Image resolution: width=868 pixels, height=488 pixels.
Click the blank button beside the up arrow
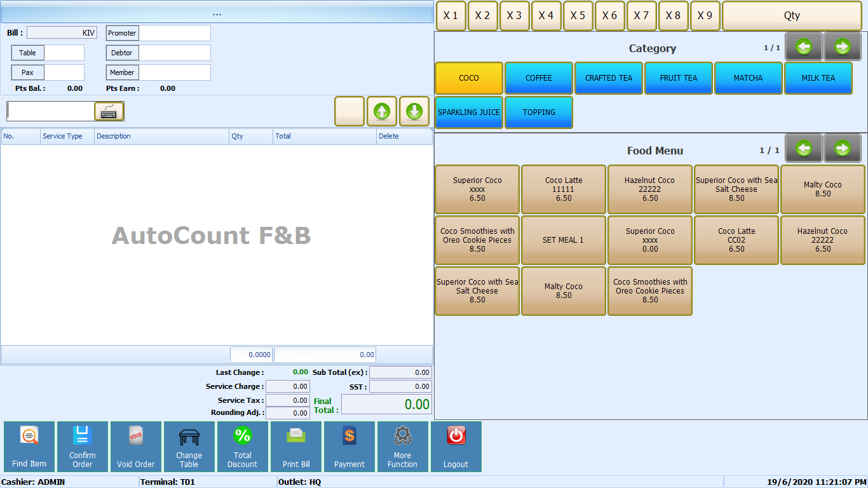tap(349, 111)
